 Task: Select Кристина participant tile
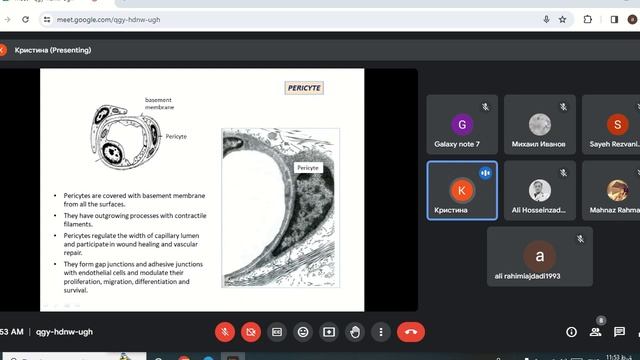462,191
